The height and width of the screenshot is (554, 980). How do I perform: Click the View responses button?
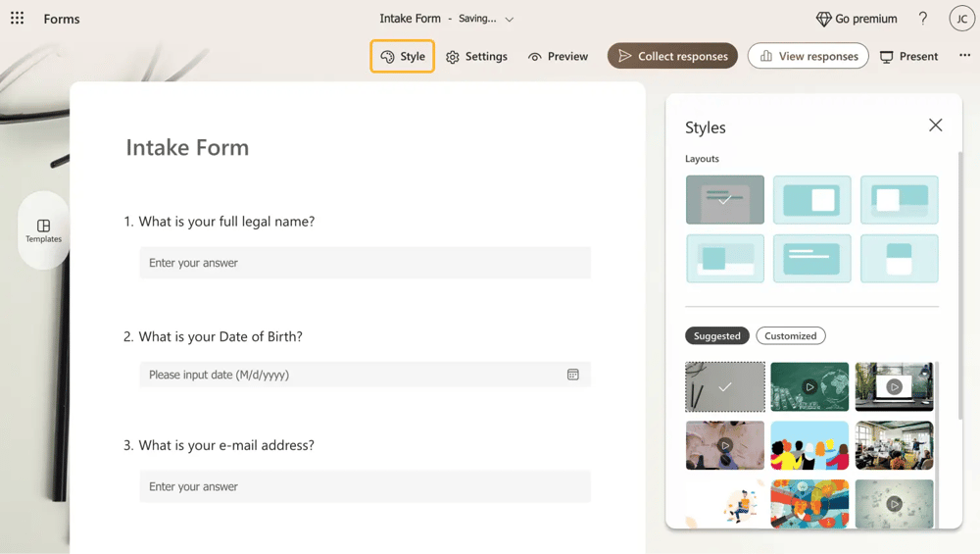[x=808, y=56]
